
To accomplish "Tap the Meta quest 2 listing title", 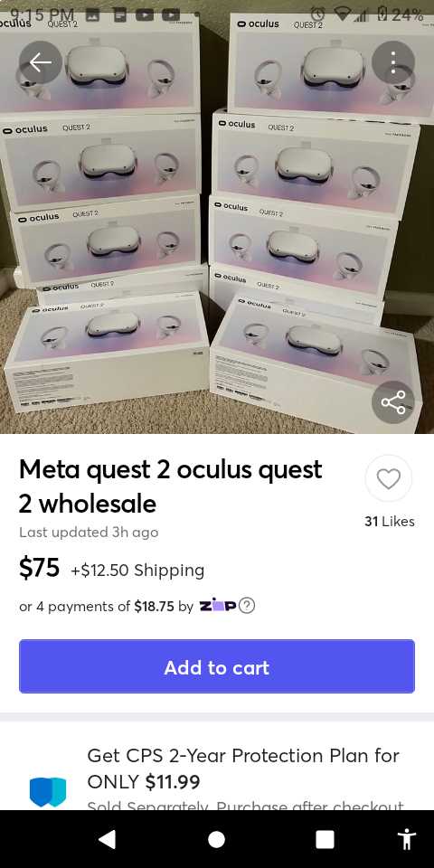I will tap(171, 486).
